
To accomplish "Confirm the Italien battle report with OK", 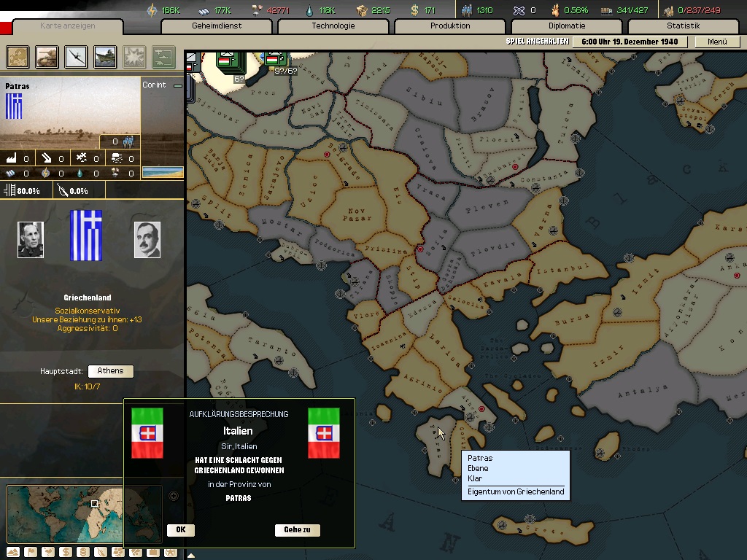I will [x=181, y=530].
